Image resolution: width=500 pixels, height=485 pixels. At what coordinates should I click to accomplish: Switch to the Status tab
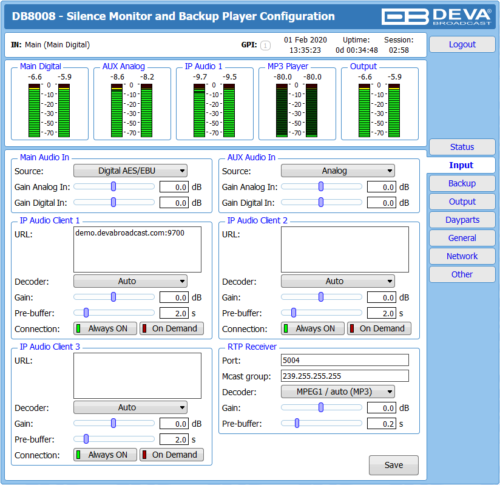[x=462, y=147]
